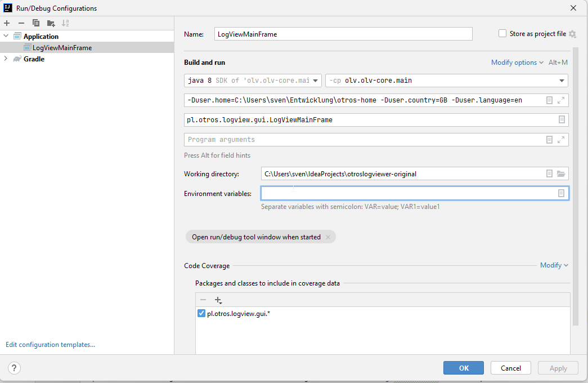
Task: Click the OK button
Action: [463, 368]
